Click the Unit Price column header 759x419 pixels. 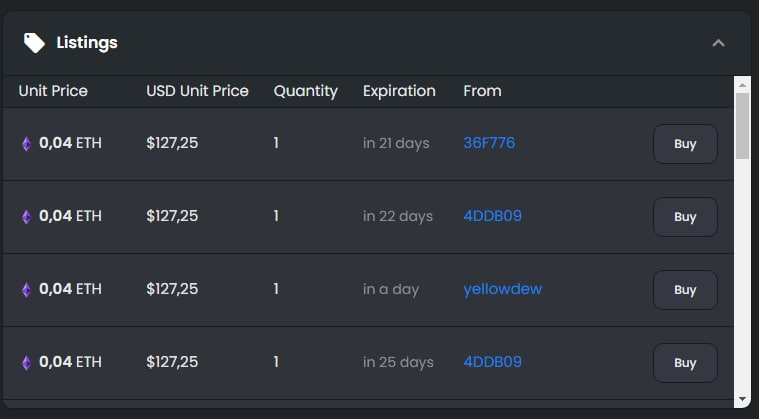click(53, 91)
